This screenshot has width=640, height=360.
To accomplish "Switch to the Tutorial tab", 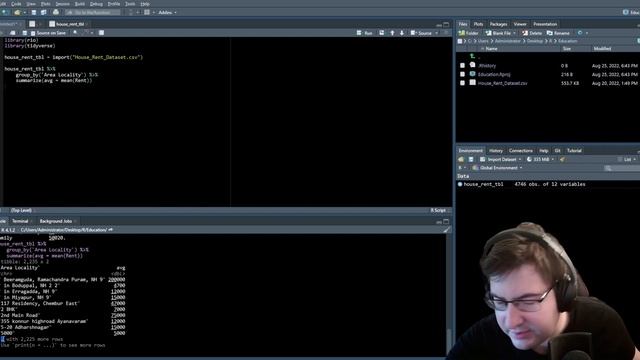I will pos(574,151).
